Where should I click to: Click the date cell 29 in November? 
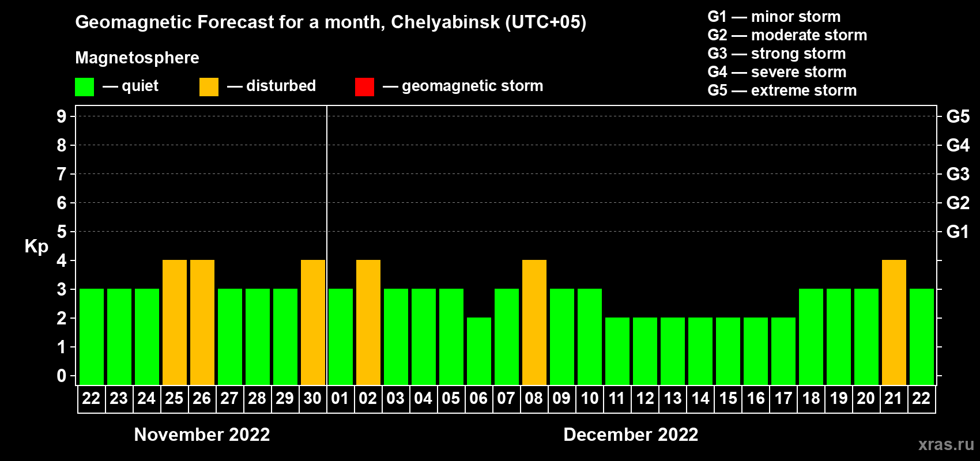tap(285, 399)
